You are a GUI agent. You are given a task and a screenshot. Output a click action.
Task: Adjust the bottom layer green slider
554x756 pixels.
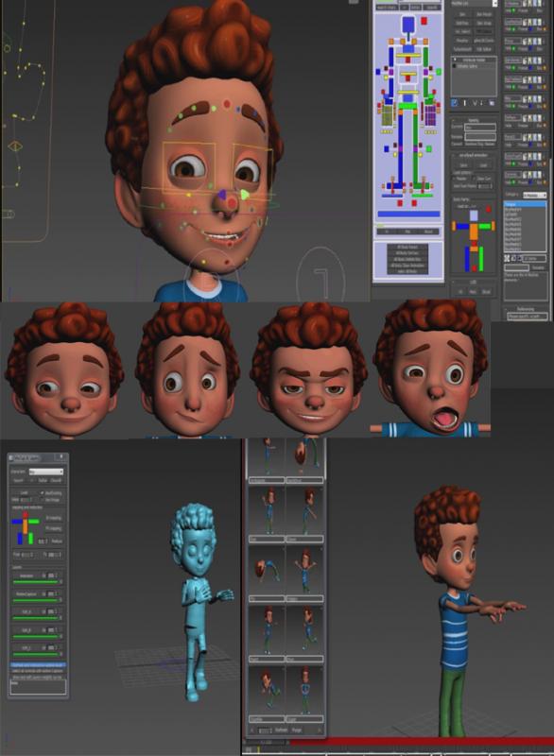tap(35, 654)
